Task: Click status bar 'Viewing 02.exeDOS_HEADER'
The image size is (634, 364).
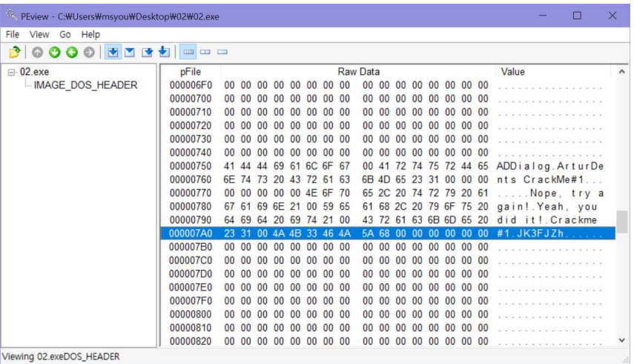Action: (61, 357)
